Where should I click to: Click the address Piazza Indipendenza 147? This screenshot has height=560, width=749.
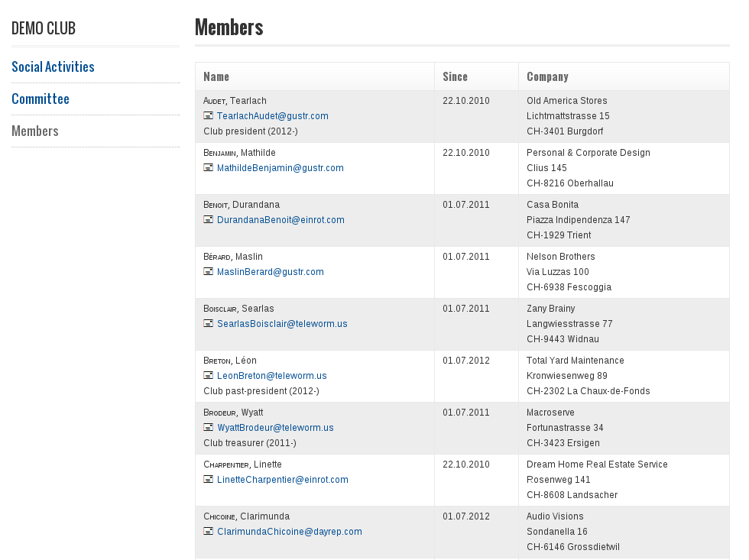(579, 220)
